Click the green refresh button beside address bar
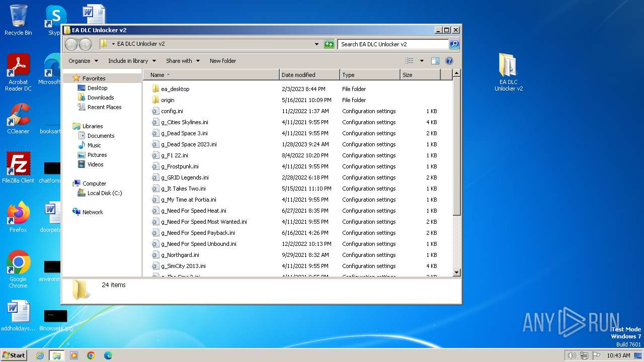The image size is (644, 362). (329, 44)
